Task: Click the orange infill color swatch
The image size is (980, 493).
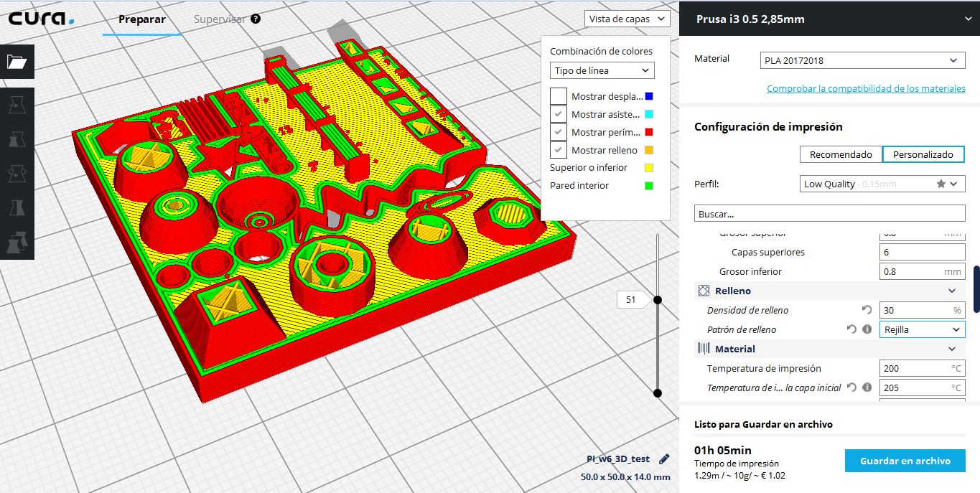Action: 649,150
